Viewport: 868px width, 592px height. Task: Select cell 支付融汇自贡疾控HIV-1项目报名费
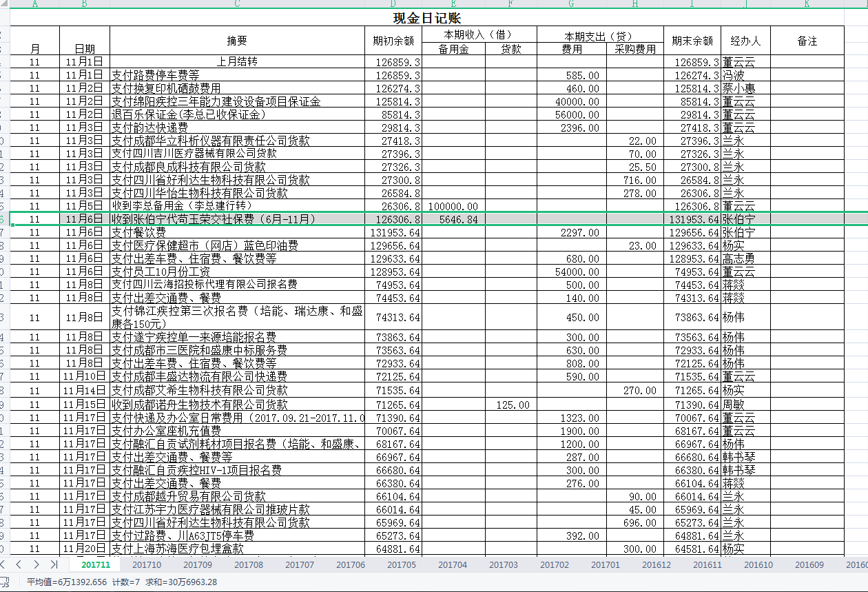click(x=237, y=470)
